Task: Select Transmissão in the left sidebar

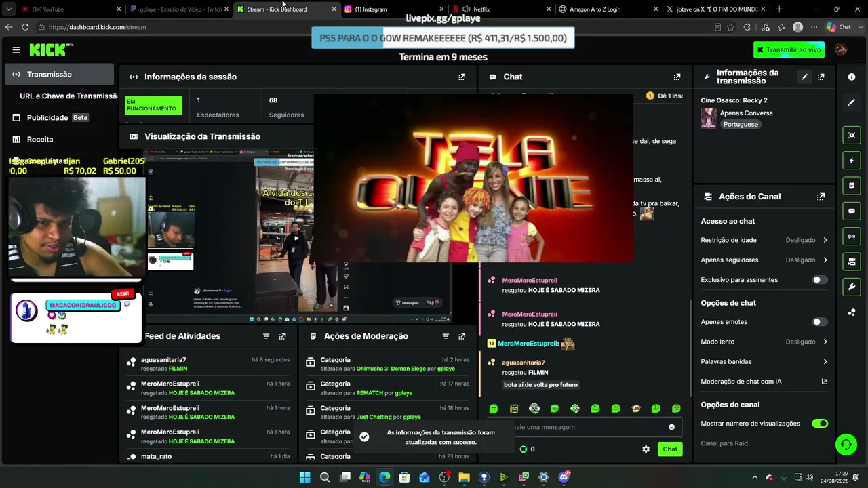Action: (60, 75)
